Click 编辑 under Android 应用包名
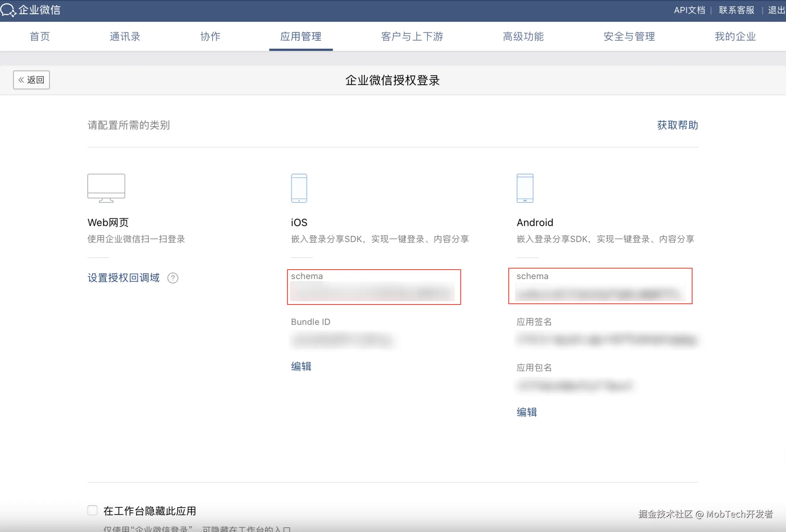786x532 pixels. coord(527,412)
